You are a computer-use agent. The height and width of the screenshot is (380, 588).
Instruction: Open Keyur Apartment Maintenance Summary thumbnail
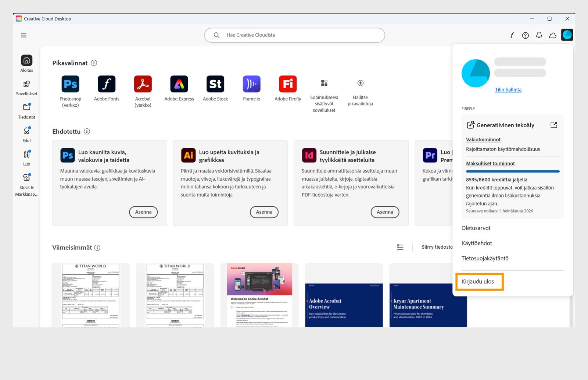pos(428,295)
